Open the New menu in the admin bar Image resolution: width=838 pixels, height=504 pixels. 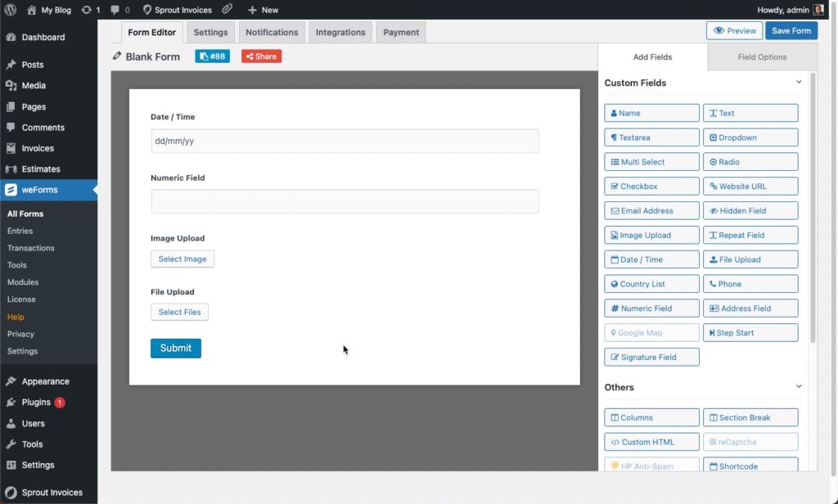point(260,10)
